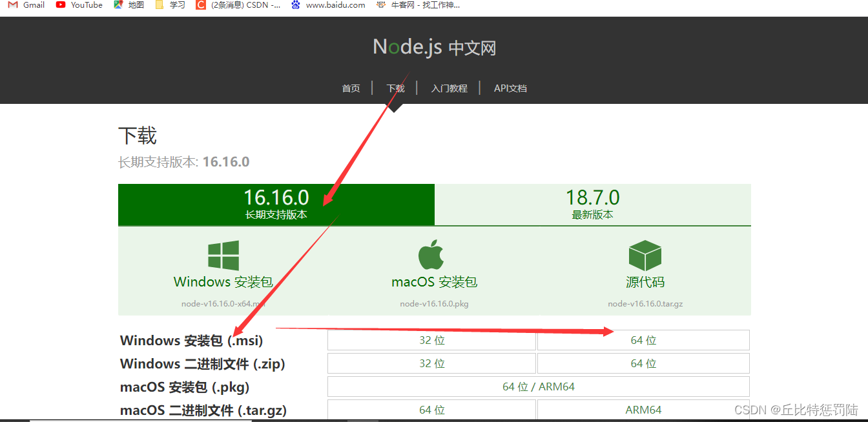Image resolution: width=868 pixels, height=422 pixels.
Task: Download node-v16.16.0.tar.gz file name
Action: click(645, 304)
